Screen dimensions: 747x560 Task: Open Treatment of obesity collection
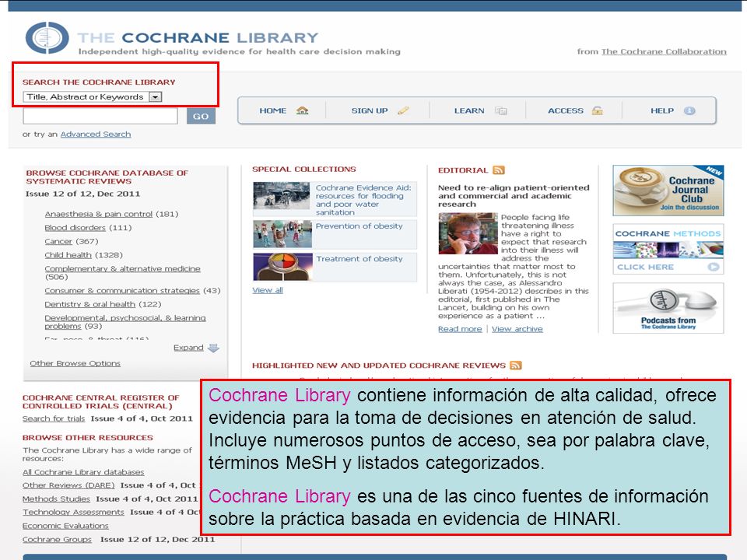(x=359, y=259)
